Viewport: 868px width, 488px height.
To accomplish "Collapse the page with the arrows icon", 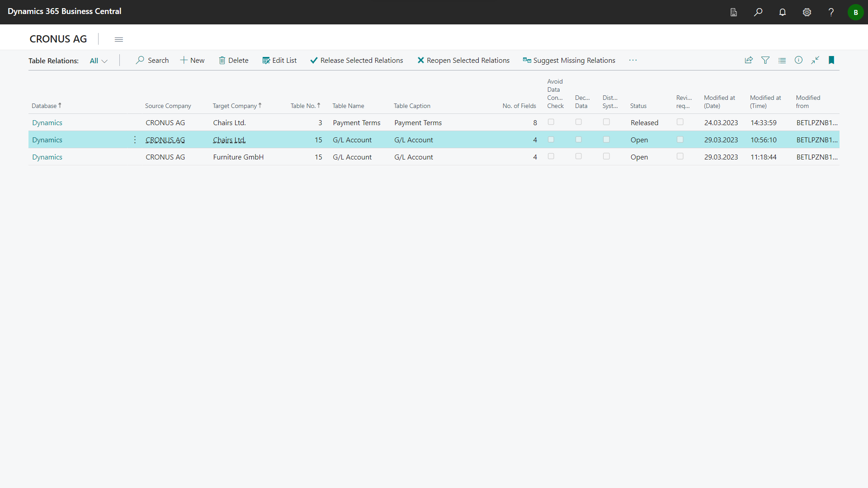I will click(815, 60).
